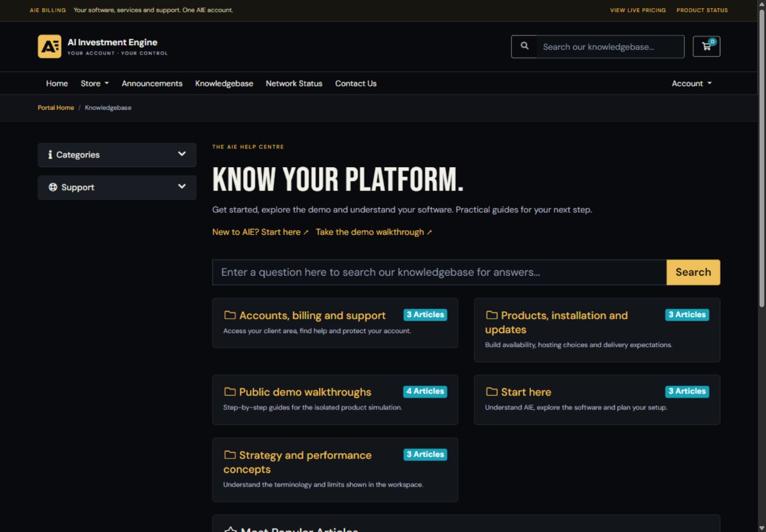
Task: Open Network Status in the navigation bar
Action: (x=294, y=83)
